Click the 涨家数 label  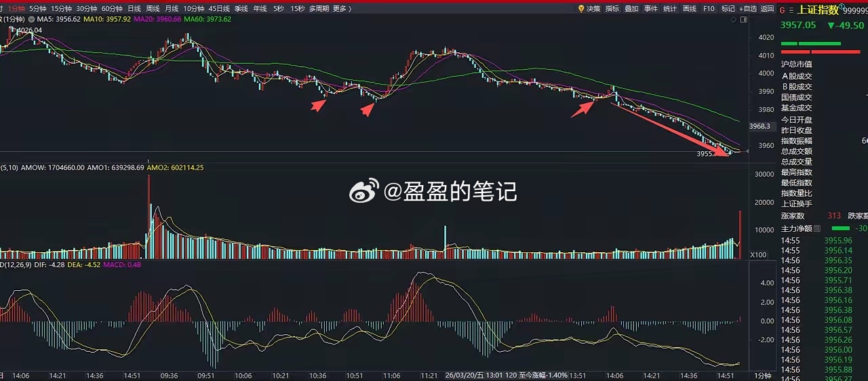click(793, 216)
